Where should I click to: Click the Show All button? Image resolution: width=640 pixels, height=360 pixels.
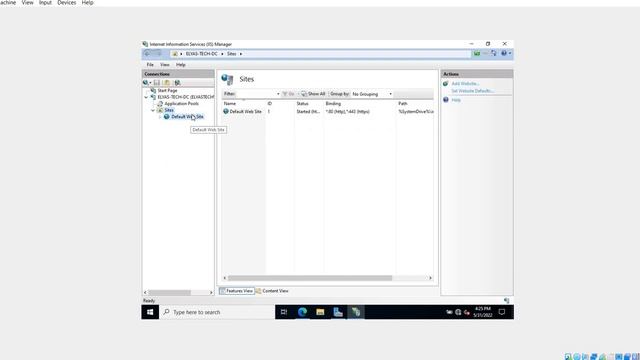pos(313,94)
